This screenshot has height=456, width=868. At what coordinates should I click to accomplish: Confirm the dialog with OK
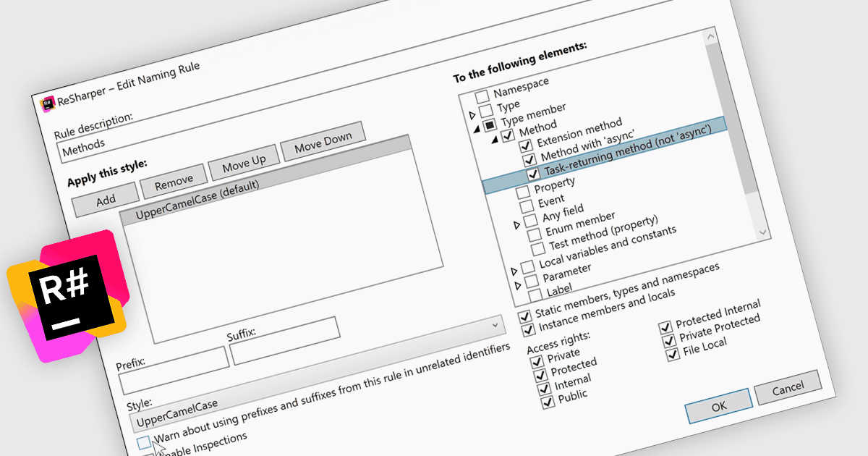719,405
